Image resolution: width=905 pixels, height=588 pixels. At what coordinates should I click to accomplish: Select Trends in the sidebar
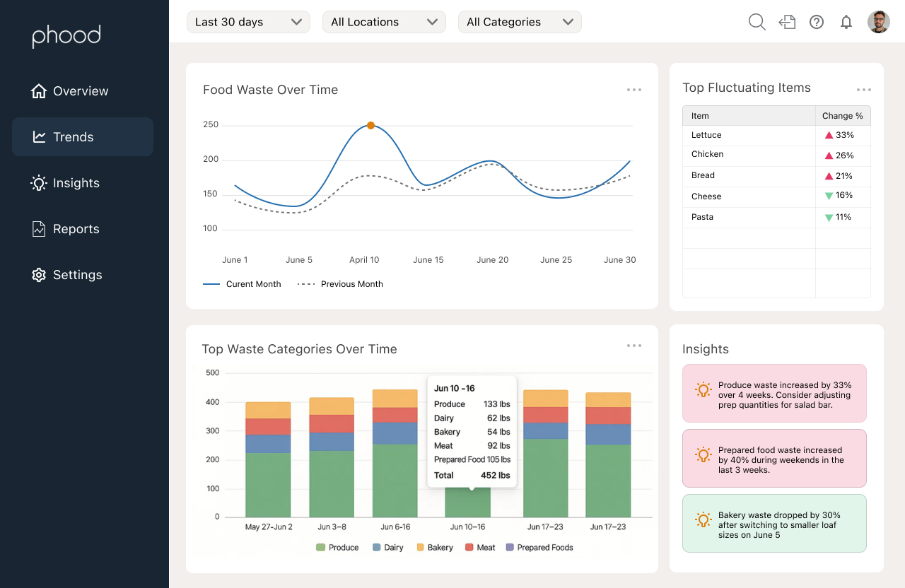[x=83, y=137]
